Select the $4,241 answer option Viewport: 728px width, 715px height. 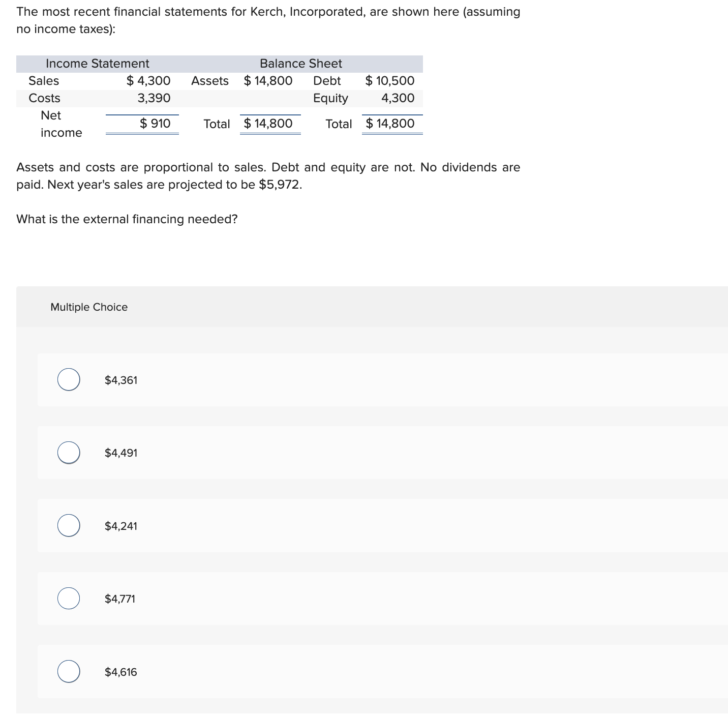click(69, 525)
